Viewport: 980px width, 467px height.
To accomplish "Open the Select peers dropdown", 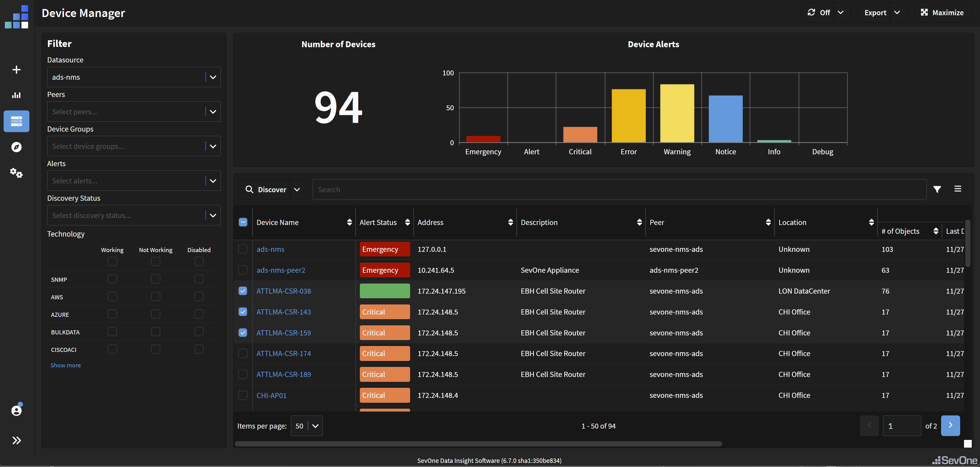I will [x=134, y=112].
